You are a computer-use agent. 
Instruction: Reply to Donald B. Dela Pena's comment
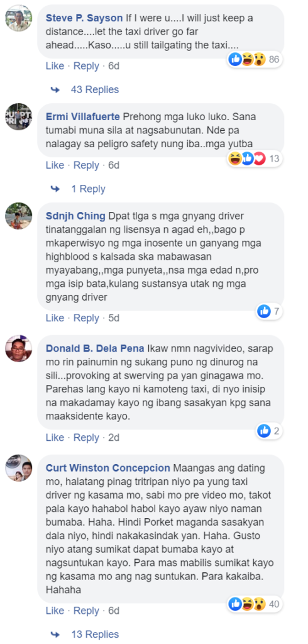click(x=86, y=438)
